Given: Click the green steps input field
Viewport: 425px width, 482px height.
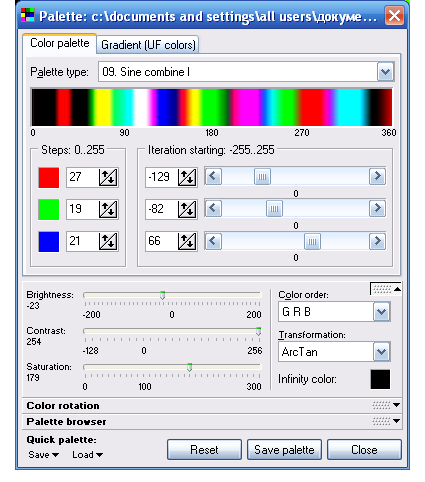Looking at the screenshot, I should (82, 209).
